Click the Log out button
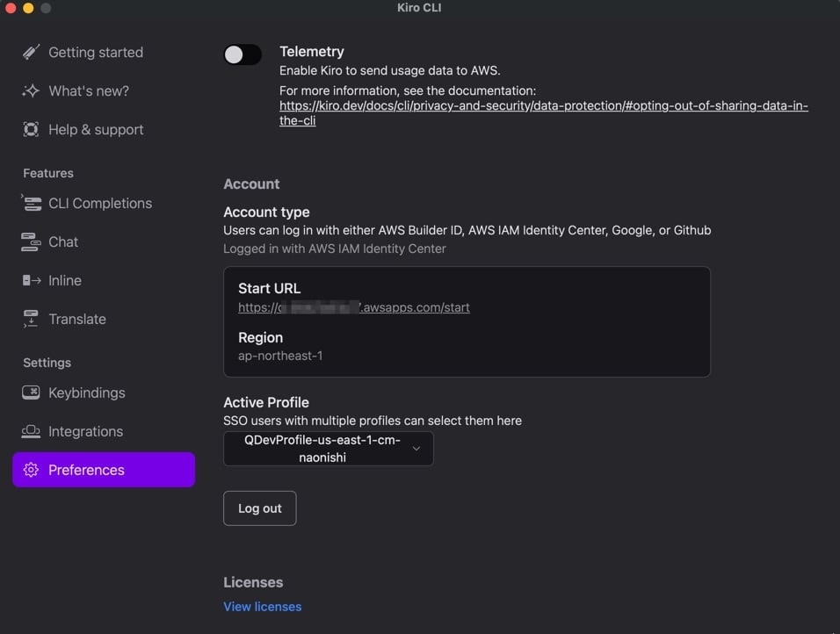 [x=259, y=508]
